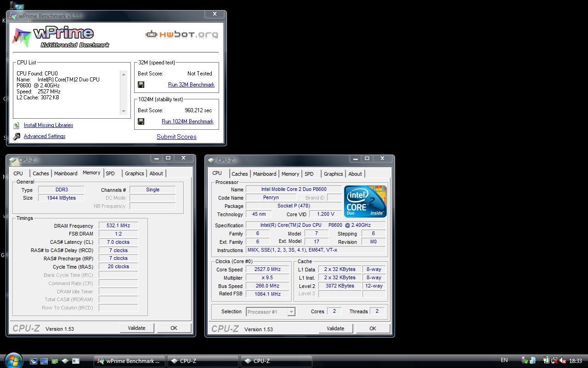Viewport: 588px width, 368px height.
Task: Click the Multiplier x 9.5 field
Action: pos(268,278)
